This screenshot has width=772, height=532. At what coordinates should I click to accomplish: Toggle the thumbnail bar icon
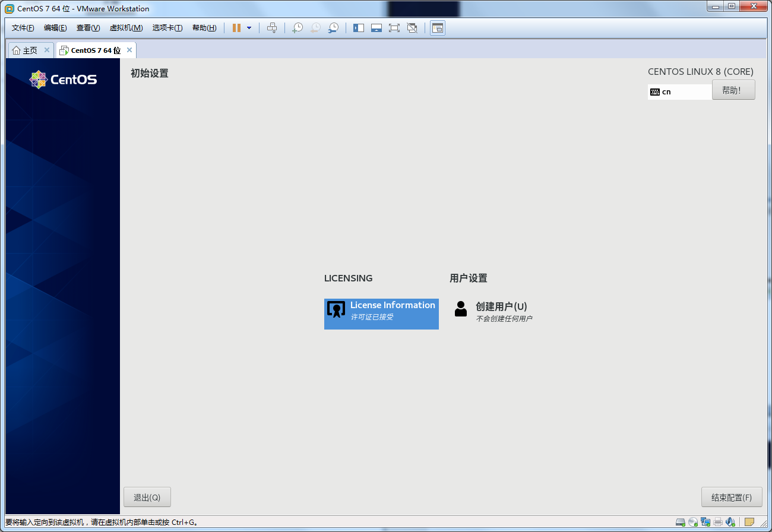(376, 28)
